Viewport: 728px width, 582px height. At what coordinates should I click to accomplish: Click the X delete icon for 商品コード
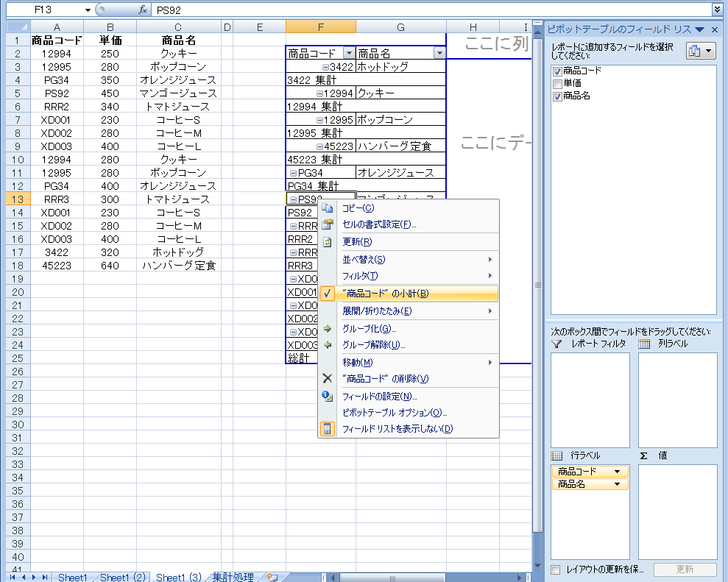point(328,378)
